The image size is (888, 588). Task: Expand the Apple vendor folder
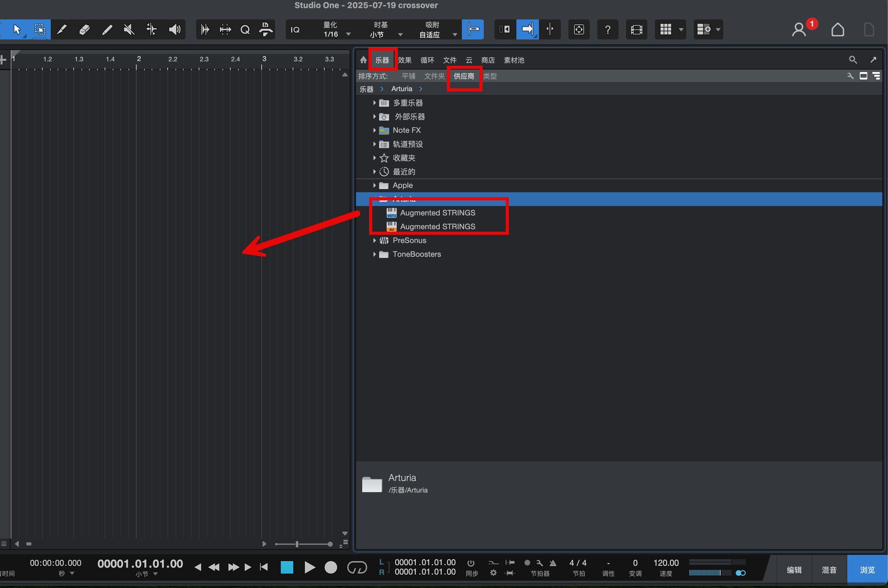374,185
